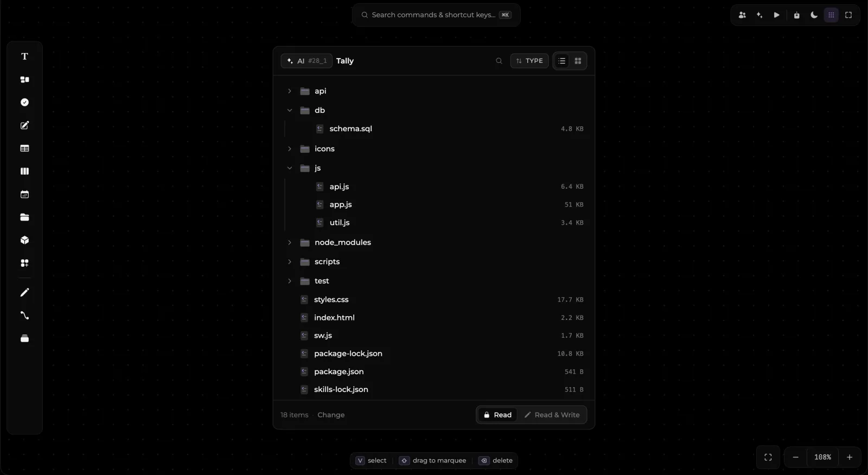Select the pencil draw tool
Image resolution: width=868 pixels, height=475 pixels.
tap(24, 292)
